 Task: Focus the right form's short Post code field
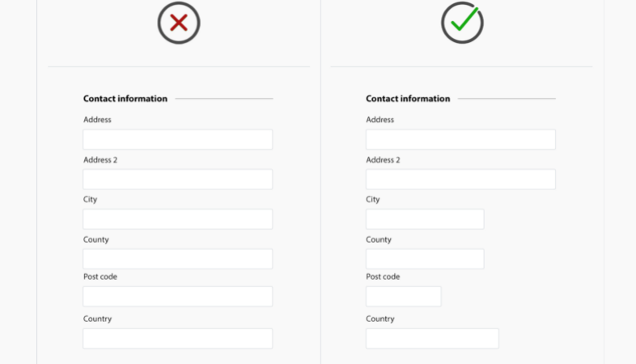pos(403,296)
